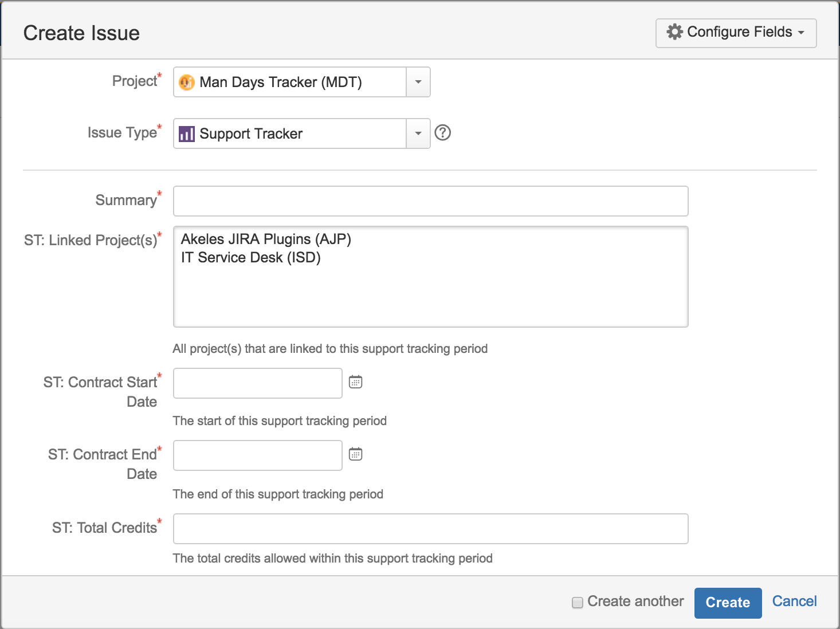Click the Man Days Tracker (MDT) project text
Screen dimensions: 840x629
click(281, 82)
